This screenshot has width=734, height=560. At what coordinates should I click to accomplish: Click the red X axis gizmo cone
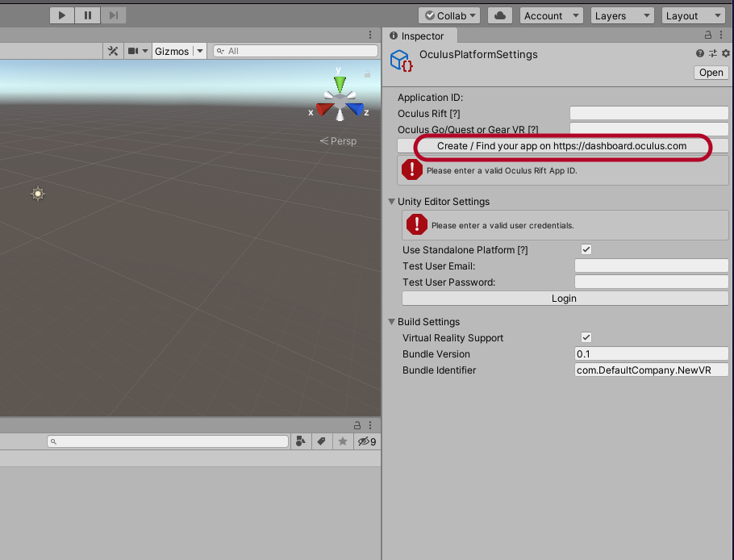click(324, 110)
